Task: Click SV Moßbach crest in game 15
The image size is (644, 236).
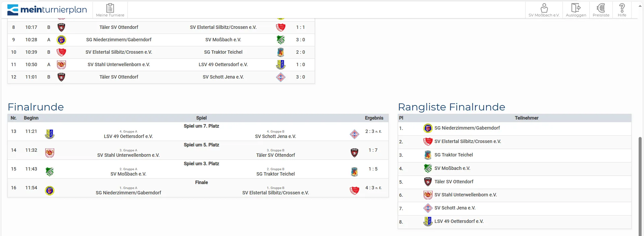Action: (50, 172)
